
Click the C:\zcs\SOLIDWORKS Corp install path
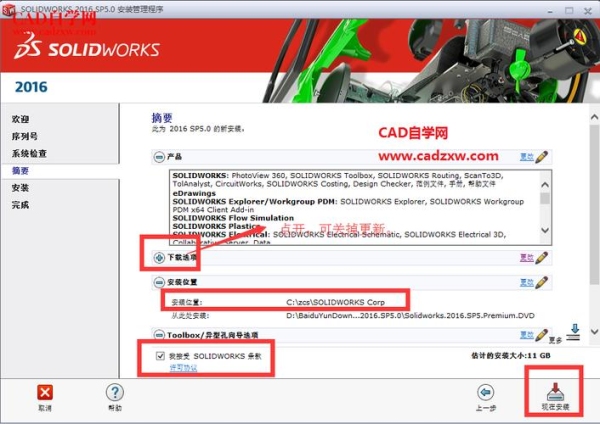pos(336,302)
